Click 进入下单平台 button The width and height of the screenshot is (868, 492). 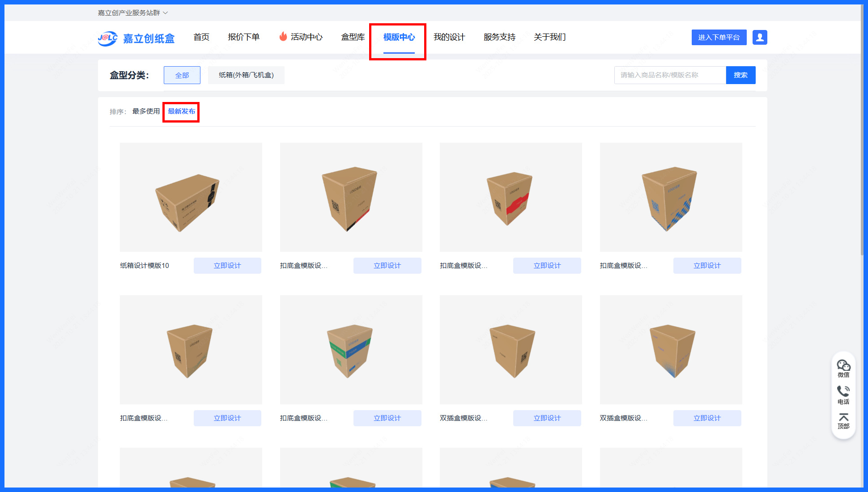point(719,38)
